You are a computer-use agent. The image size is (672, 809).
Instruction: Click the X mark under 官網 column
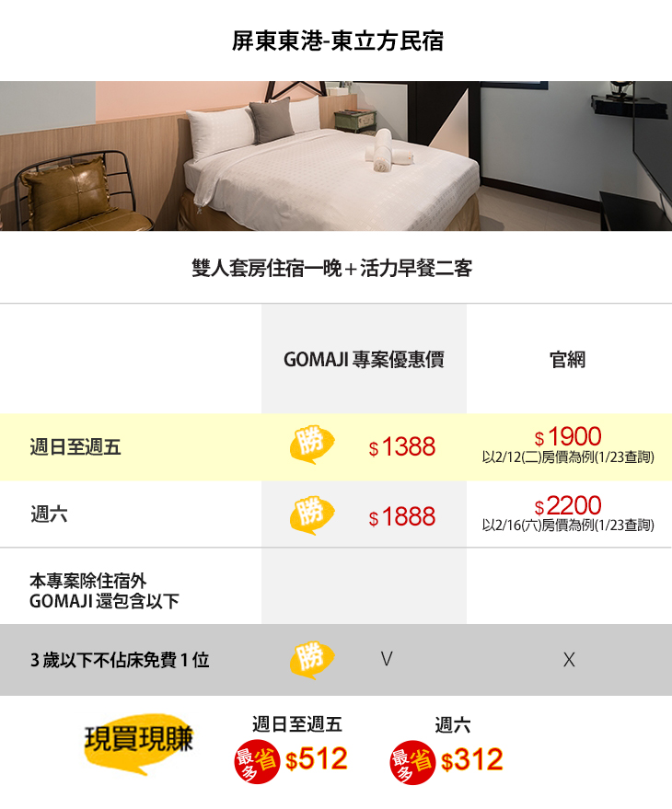[569, 660]
